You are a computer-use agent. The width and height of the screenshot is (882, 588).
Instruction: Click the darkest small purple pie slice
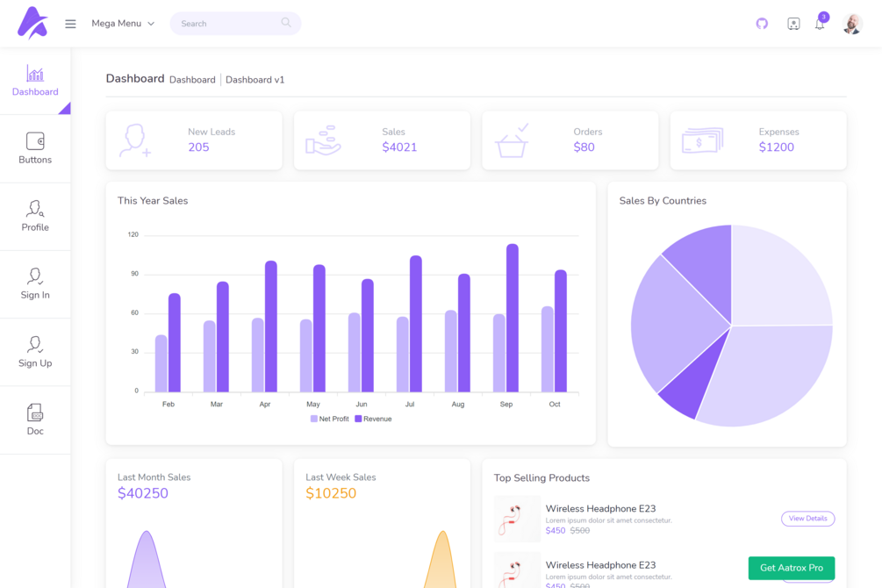pos(693,383)
